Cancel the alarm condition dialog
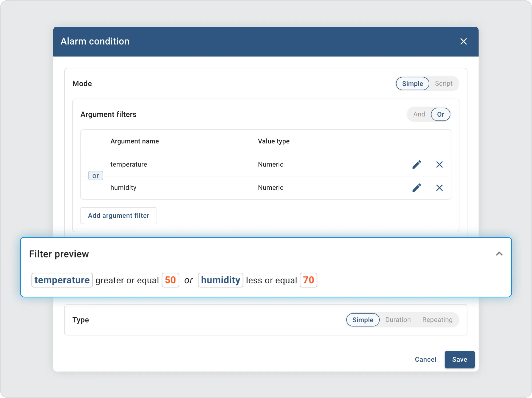The width and height of the screenshot is (532, 398). coord(425,359)
